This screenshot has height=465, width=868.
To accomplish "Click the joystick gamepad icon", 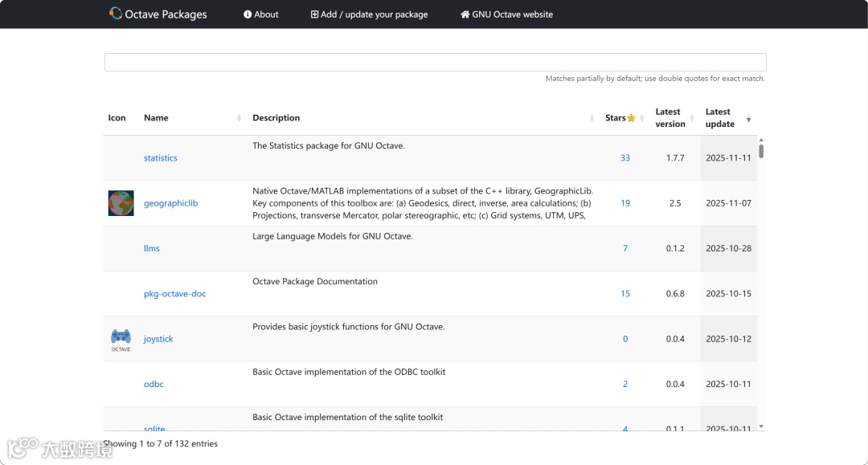I will tap(121, 337).
